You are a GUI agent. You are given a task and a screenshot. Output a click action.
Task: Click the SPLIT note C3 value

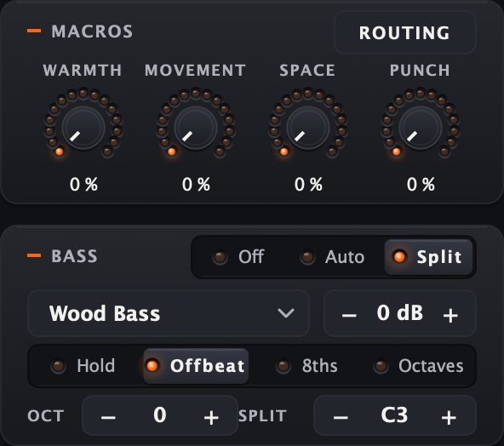tap(394, 415)
